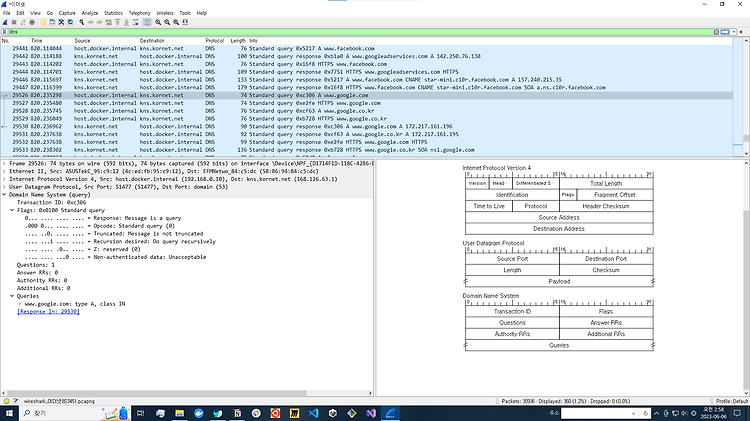Open display filter bookmarks

point(4,32)
